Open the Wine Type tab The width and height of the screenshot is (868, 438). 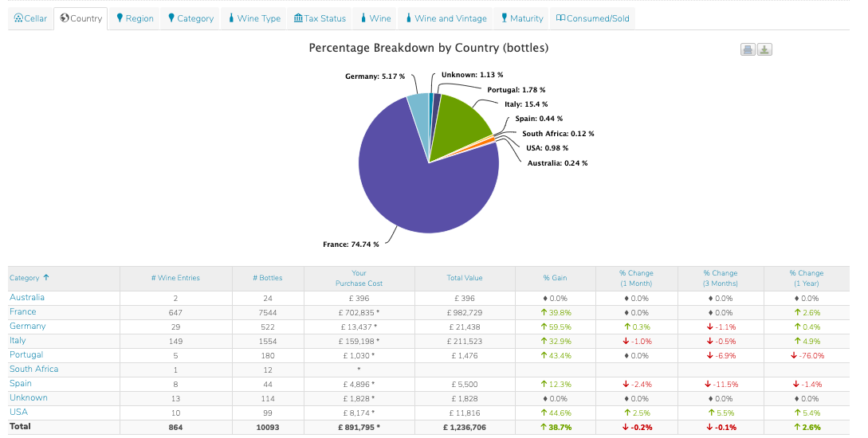click(x=253, y=18)
